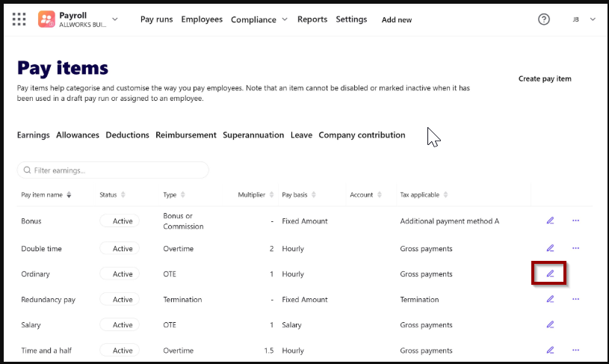
Task: Click Bonus or Commission type cell
Action: coord(183,221)
